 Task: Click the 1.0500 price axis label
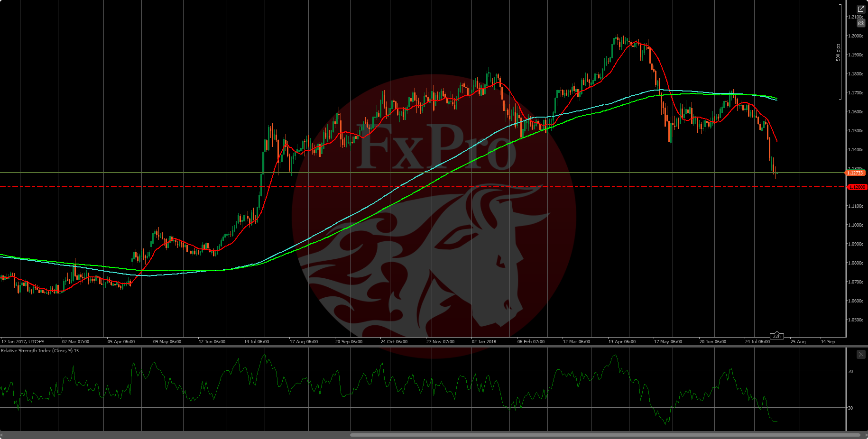click(856, 320)
